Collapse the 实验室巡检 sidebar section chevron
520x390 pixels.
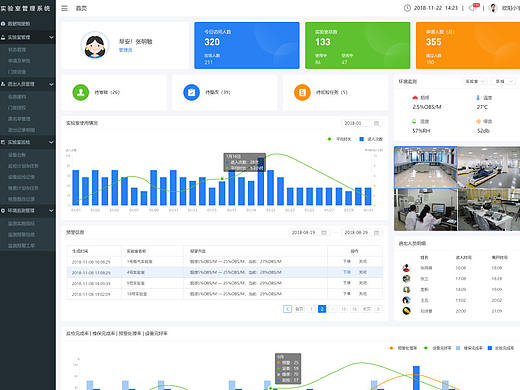pos(51,142)
